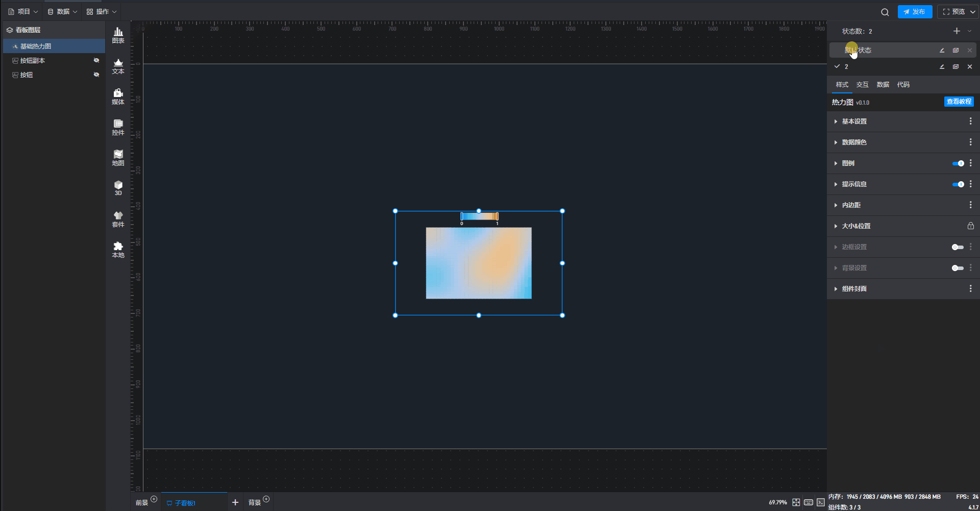Click the 发布 publish button
Image resolution: width=980 pixels, height=511 pixels.
[915, 12]
